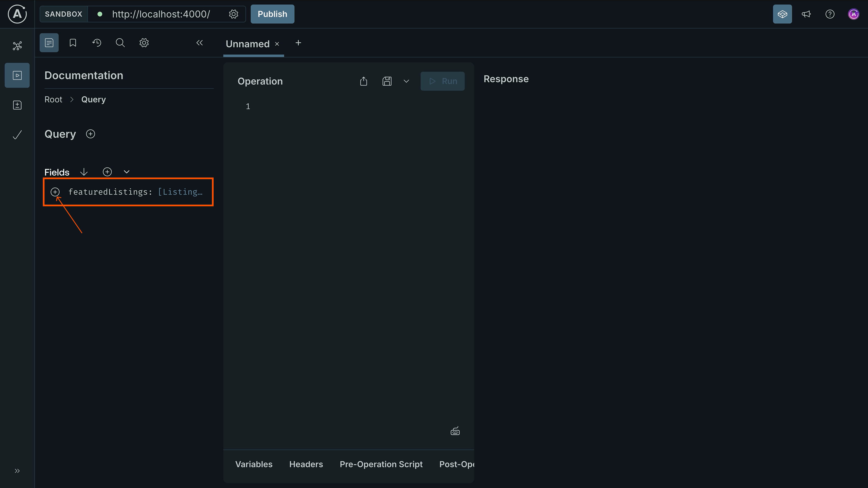
Task: Open Explorer settings gear icon
Action: (x=143, y=42)
